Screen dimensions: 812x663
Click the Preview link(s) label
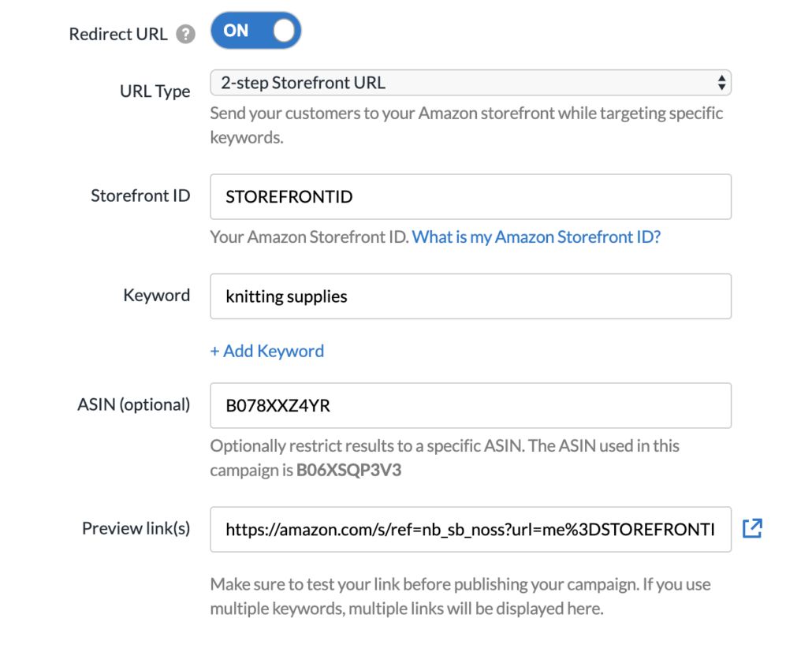[136, 528]
